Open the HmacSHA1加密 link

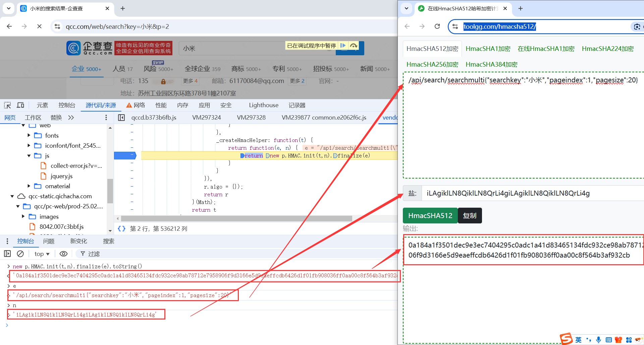pos(488,49)
